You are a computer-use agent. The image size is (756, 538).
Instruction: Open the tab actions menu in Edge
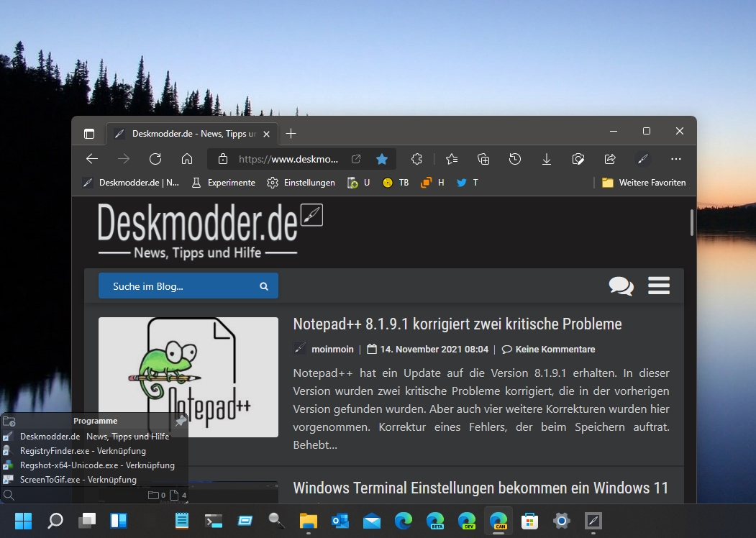89,134
